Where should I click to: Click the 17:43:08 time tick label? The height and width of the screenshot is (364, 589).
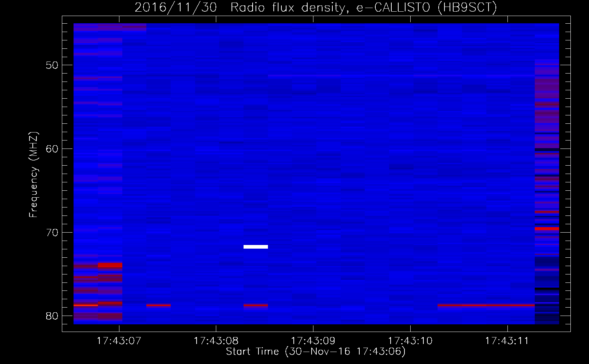pyautogui.click(x=216, y=341)
